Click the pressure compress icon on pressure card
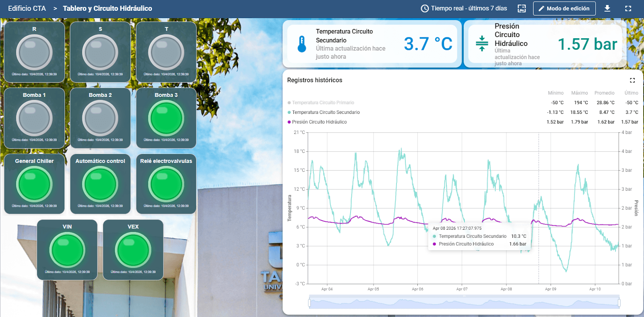The height and width of the screenshot is (317, 644). point(482,43)
